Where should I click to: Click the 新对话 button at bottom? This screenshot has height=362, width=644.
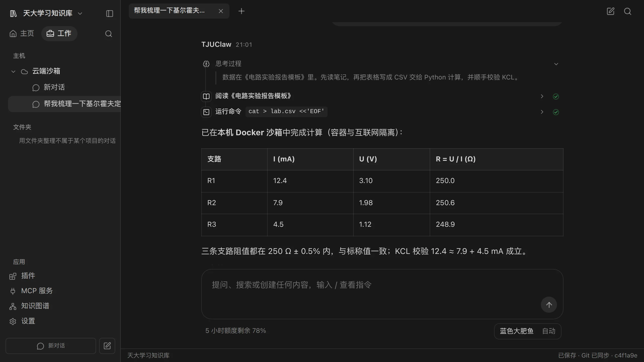click(51, 346)
